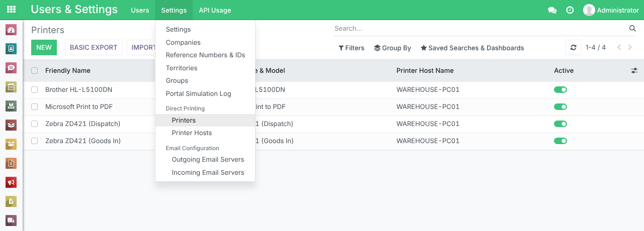Screen dimensions: 644x231
Task: Open the yellow open-box sidebar app
Action: (11, 144)
